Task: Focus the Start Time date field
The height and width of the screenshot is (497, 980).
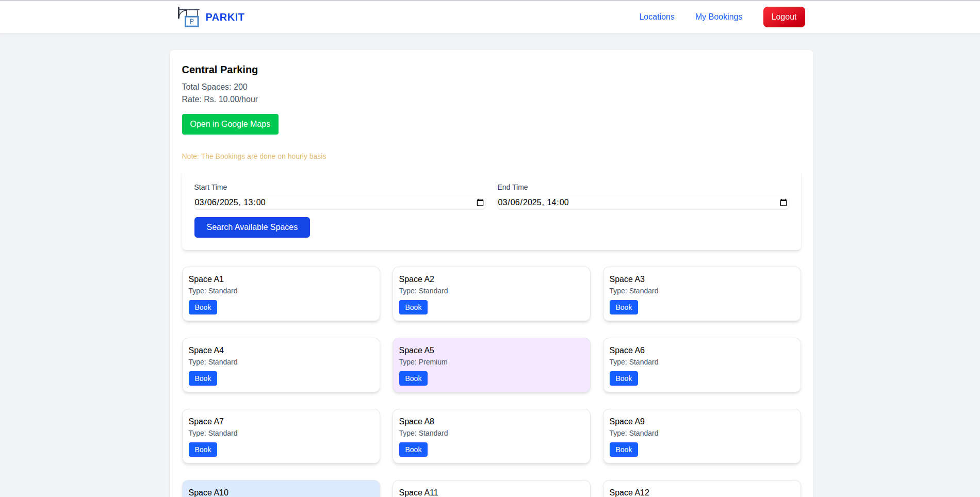Action: pyautogui.click(x=339, y=203)
